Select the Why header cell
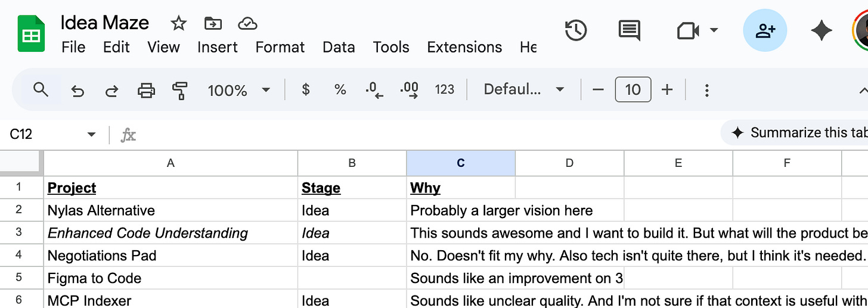 (461, 188)
